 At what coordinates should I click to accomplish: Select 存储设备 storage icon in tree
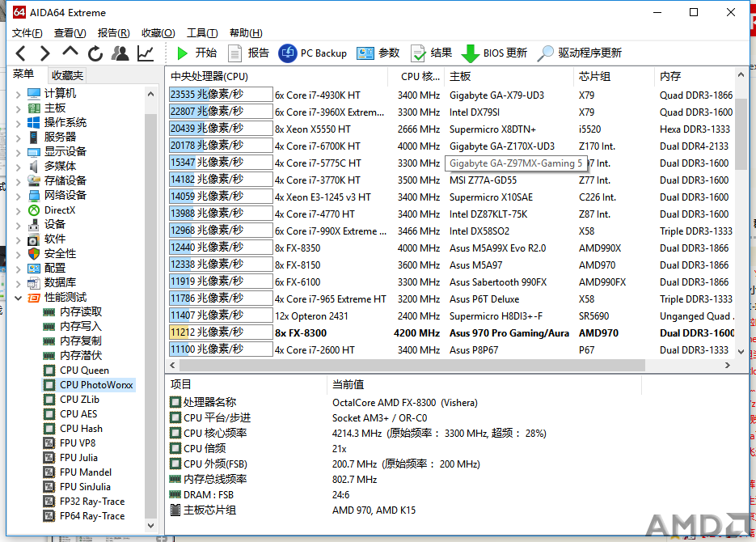(x=34, y=181)
